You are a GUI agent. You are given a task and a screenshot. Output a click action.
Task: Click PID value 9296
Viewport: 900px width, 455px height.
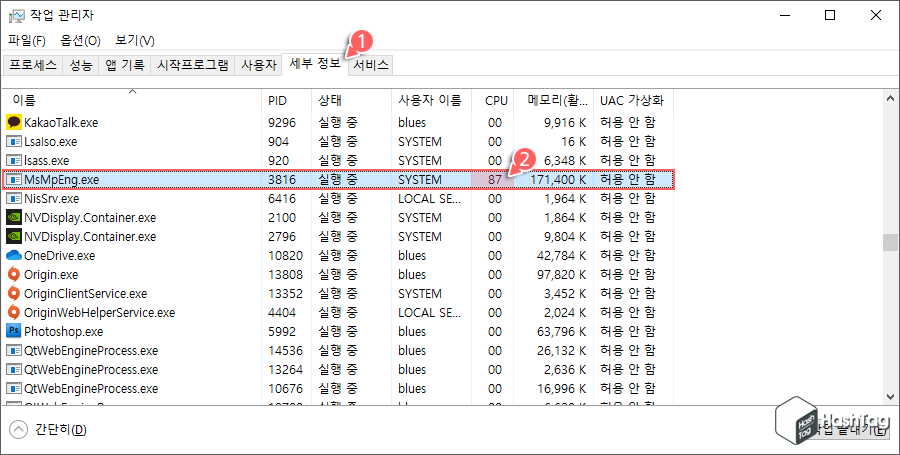pos(282,122)
